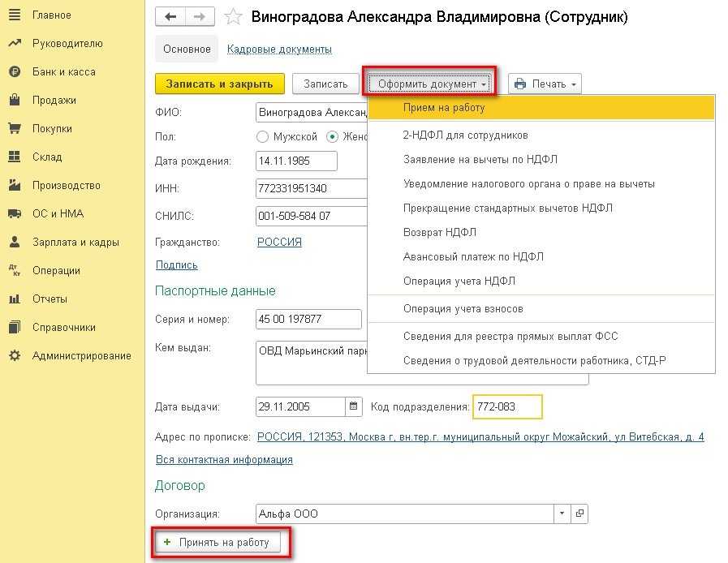728x563 pixels.
Task: Open the Кадровые документы tab link
Action: coord(279,49)
